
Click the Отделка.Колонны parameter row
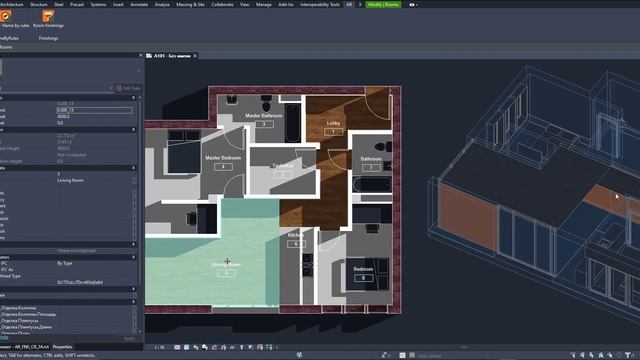pos(67,308)
